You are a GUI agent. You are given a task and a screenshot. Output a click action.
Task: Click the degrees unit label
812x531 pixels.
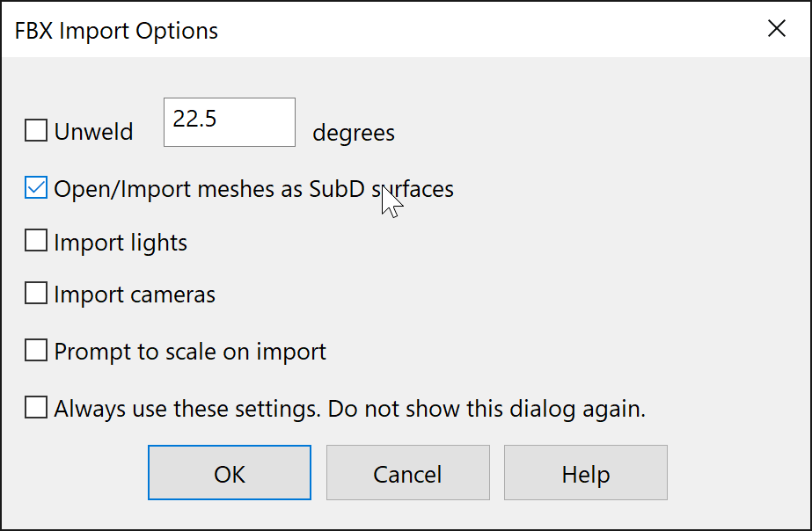pyautogui.click(x=354, y=134)
